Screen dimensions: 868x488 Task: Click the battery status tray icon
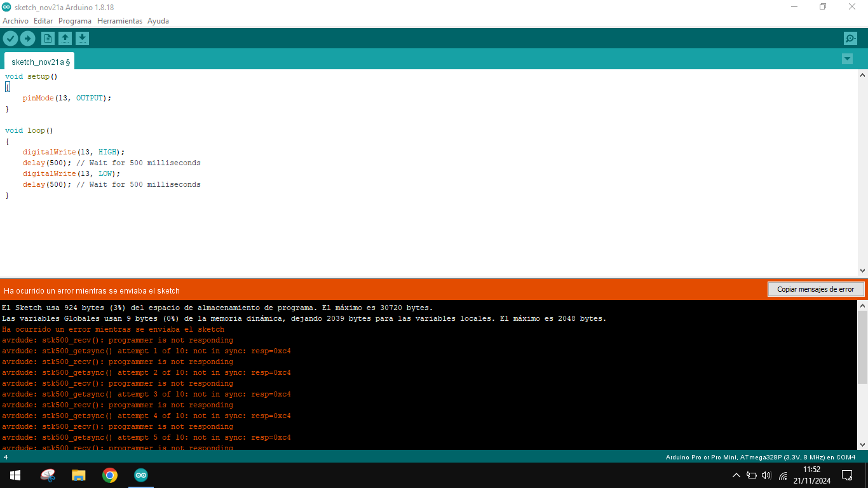pos(752,475)
